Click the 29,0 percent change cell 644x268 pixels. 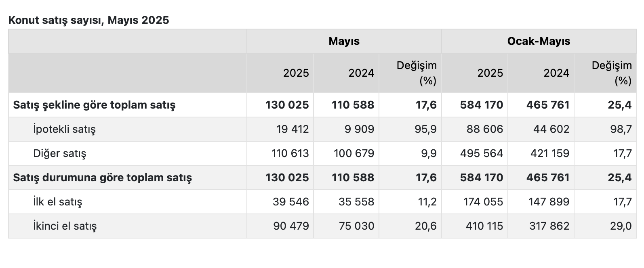click(621, 226)
